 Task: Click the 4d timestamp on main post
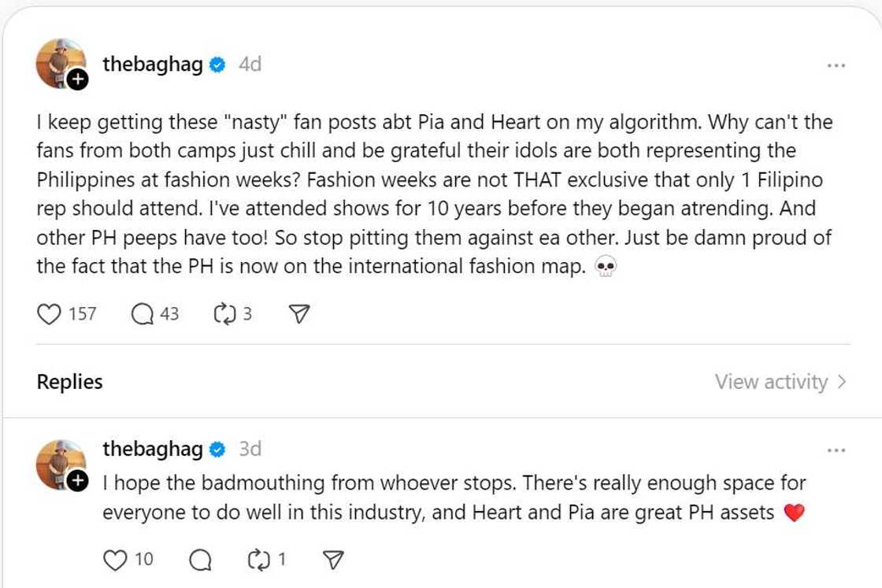pyautogui.click(x=250, y=65)
